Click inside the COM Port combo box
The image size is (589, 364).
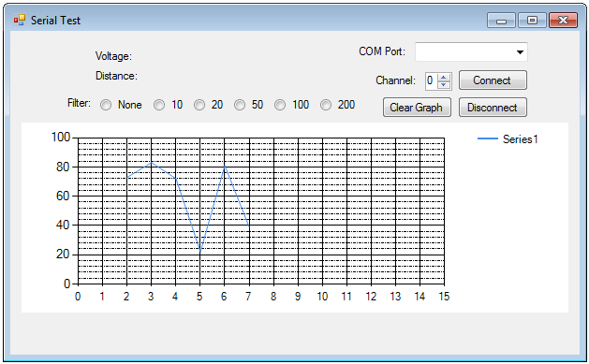pos(471,52)
